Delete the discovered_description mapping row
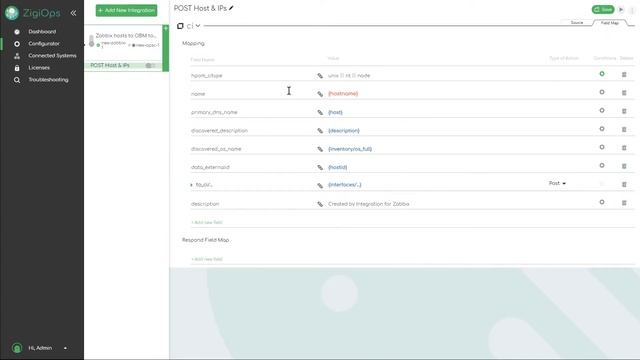Screen dimensions: 640x360 (624, 129)
